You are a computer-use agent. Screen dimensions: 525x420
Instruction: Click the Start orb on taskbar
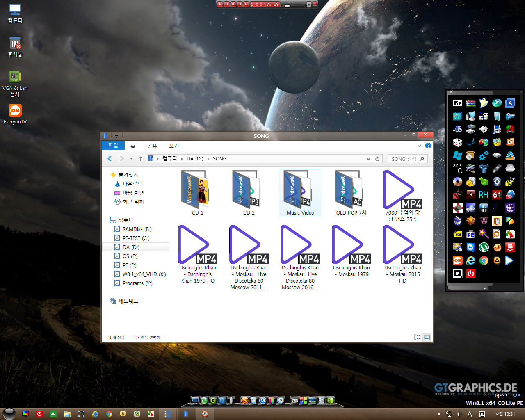click(x=9, y=413)
